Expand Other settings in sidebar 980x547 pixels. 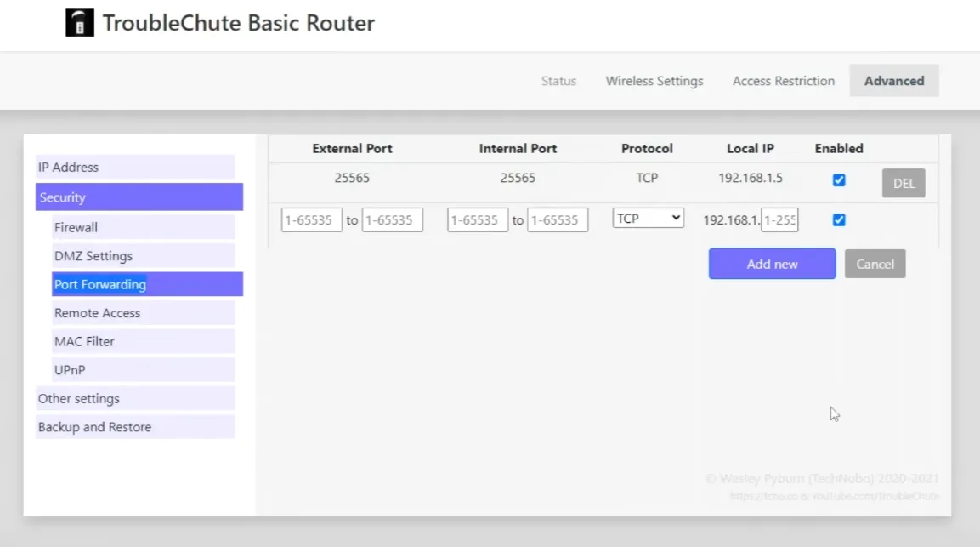(x=134, y=399)
